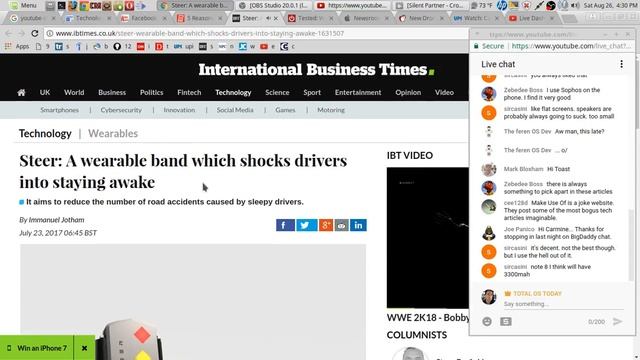Go back in browser history
This screenshot has width=640, height=360.
(9, 33)
